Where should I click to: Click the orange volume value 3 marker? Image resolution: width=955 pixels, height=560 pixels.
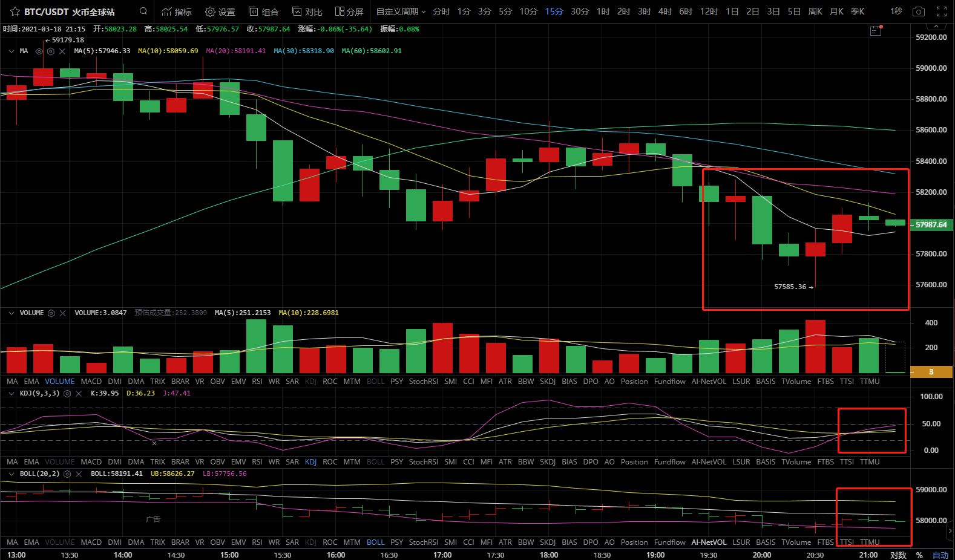click(x=931, y=372)
